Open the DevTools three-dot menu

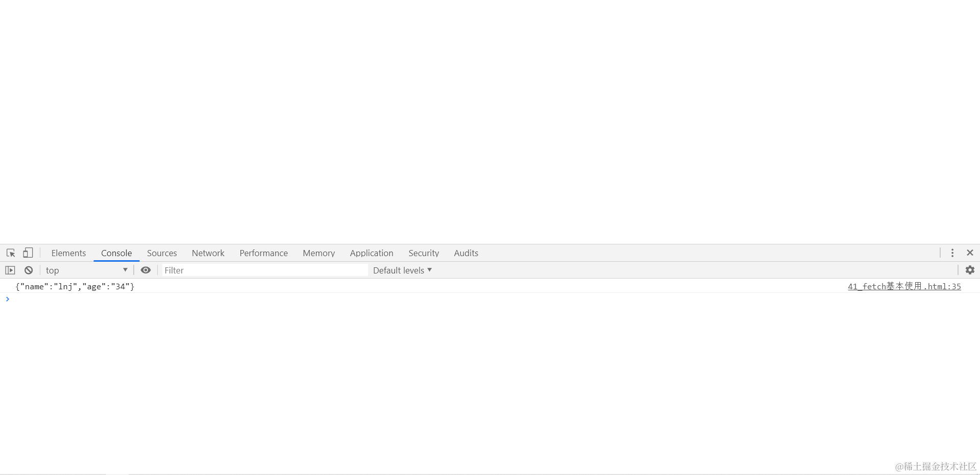(x=952, y=253)
